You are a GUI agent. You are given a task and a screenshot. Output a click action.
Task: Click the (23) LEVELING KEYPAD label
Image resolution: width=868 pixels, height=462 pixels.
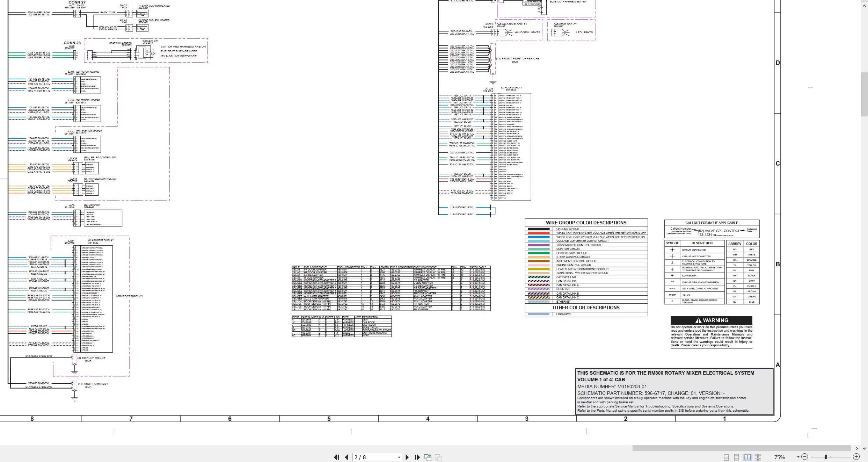[x=89, y=131]
